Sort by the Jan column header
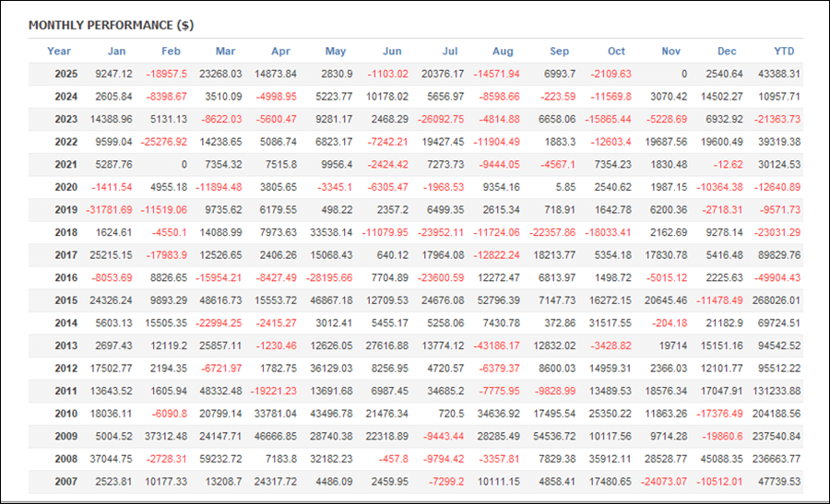 [x=116, y=52]
